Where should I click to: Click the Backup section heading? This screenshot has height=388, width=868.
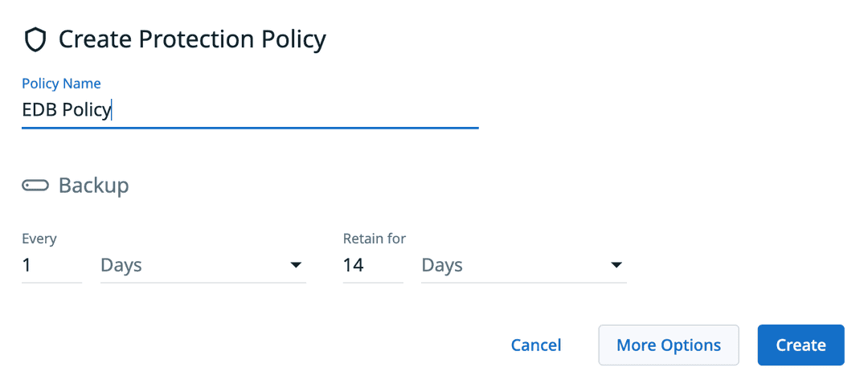click(93, 186)
